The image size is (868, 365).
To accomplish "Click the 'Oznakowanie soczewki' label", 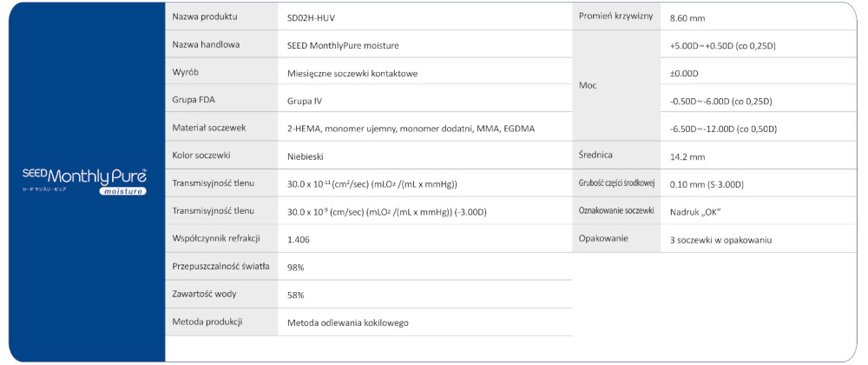I will pyautogui.click(x=616, y=211).
